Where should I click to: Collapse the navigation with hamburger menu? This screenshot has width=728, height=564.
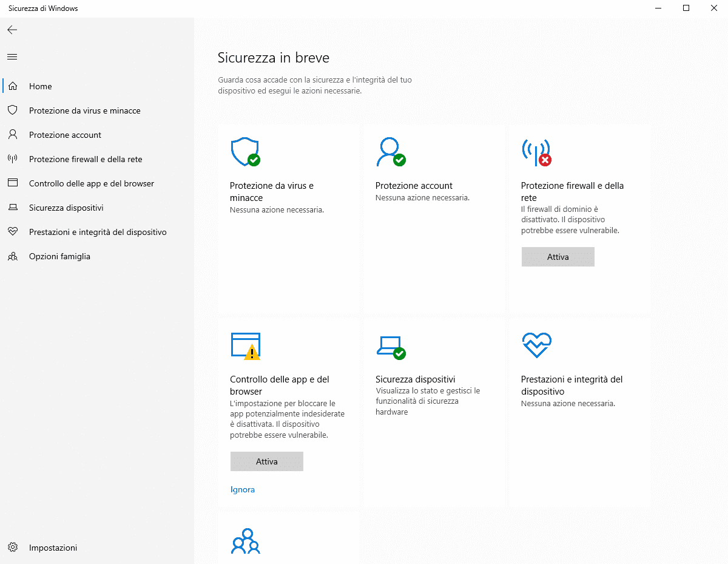12,57
